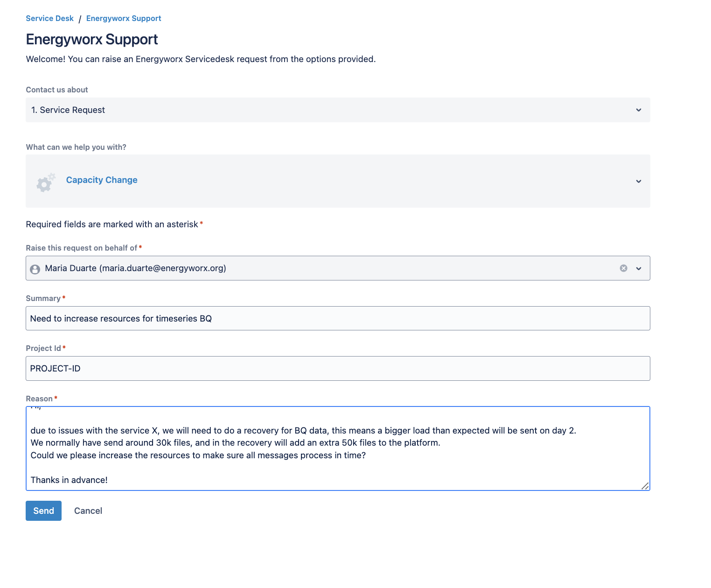
Task: Click the Energyworx Support page heading
Action: pyautogui.click(x=92, y=40)
